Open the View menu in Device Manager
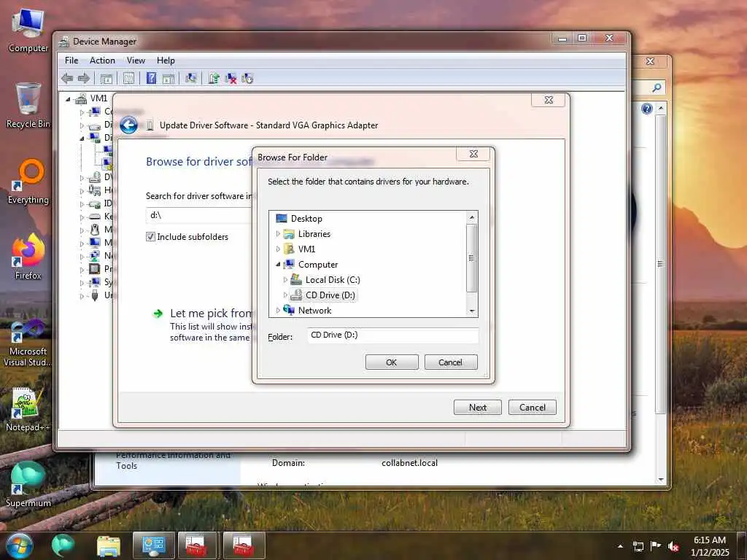The width and height of the screenshot is (747, 560). click(136, 61)
